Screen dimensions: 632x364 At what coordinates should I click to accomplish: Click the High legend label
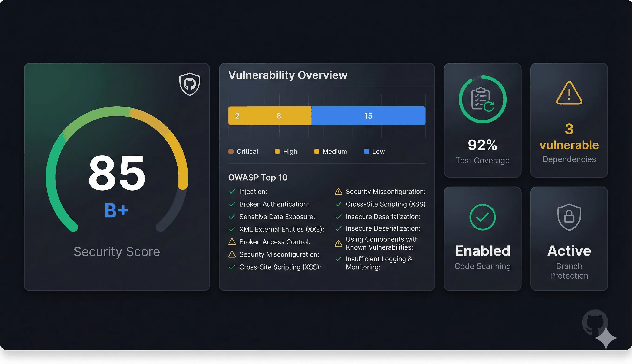290,152
